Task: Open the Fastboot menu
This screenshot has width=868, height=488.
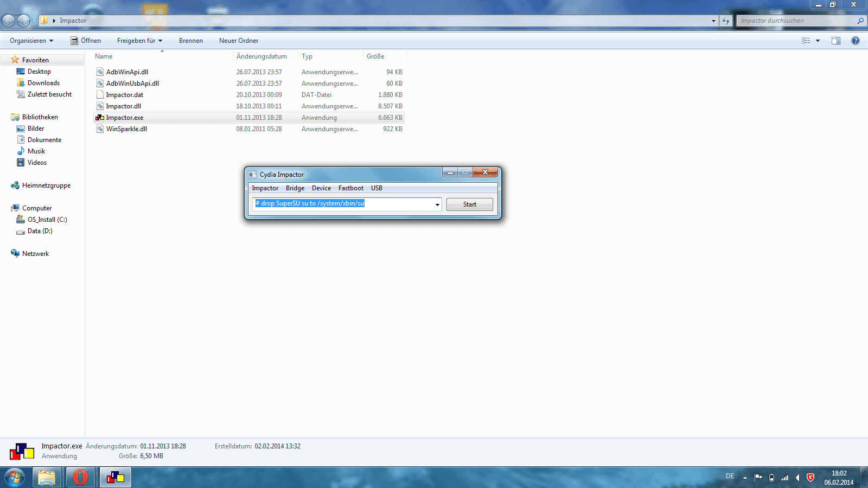Action: coord(351,188)
